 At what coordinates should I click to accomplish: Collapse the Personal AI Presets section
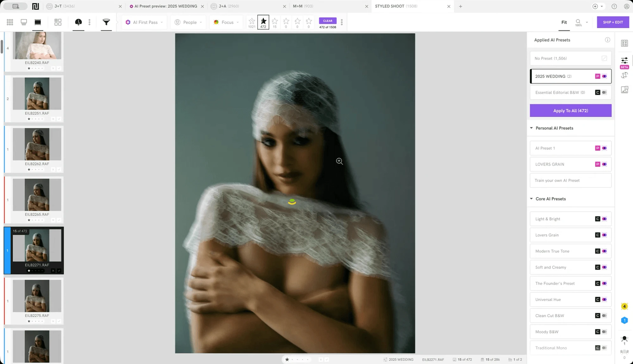coord(531,128)
